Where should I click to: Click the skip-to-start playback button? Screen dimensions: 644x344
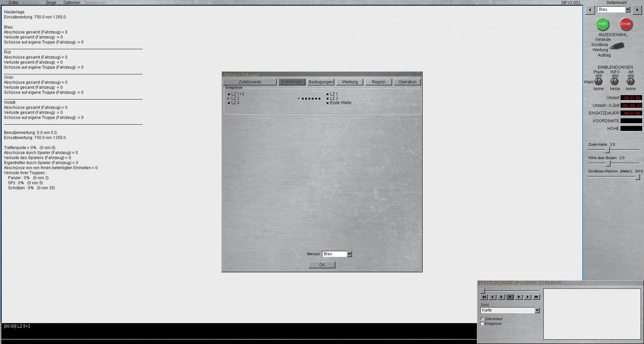[x=501, y=297]
